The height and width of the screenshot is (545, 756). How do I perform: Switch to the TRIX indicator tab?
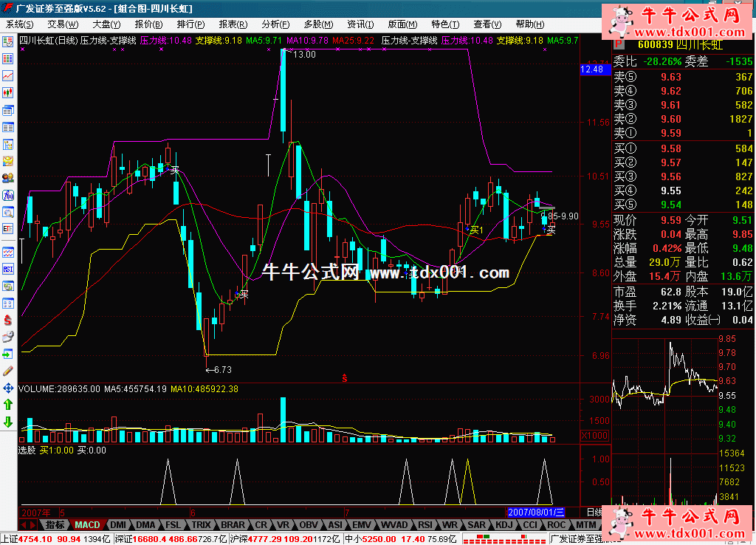(x=201, y=525)
